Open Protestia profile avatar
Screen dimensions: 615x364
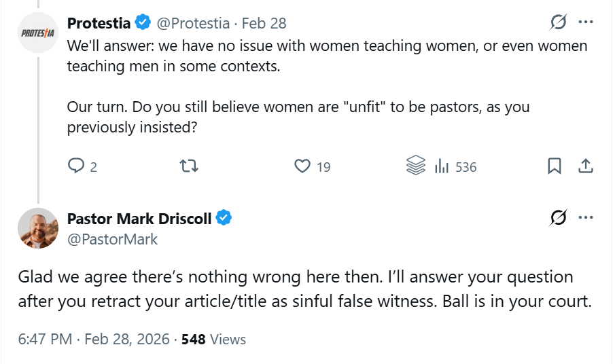point(38,33)
